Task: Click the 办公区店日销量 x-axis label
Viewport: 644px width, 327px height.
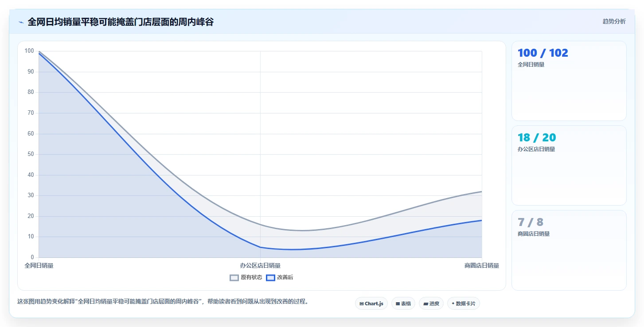Action: coord(260,265)
